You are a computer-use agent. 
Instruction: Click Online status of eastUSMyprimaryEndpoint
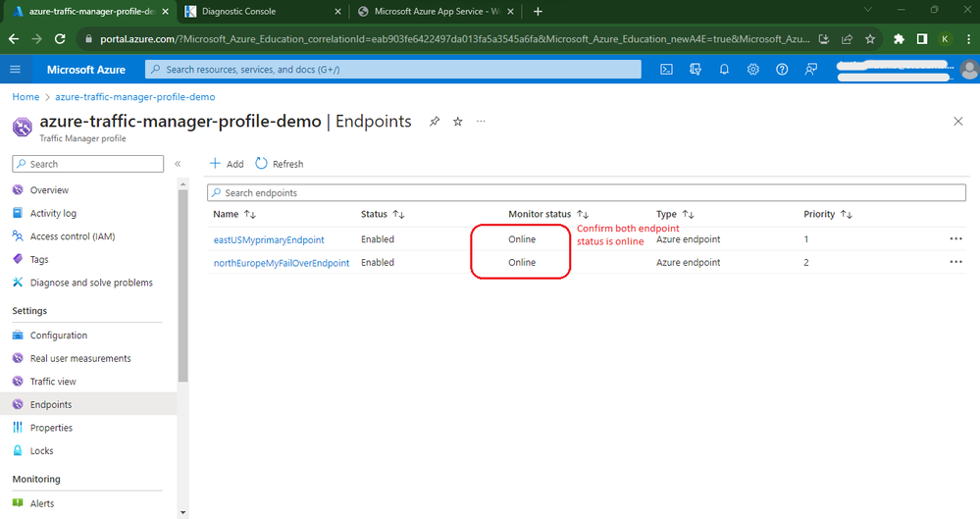[x=522, y=238]
